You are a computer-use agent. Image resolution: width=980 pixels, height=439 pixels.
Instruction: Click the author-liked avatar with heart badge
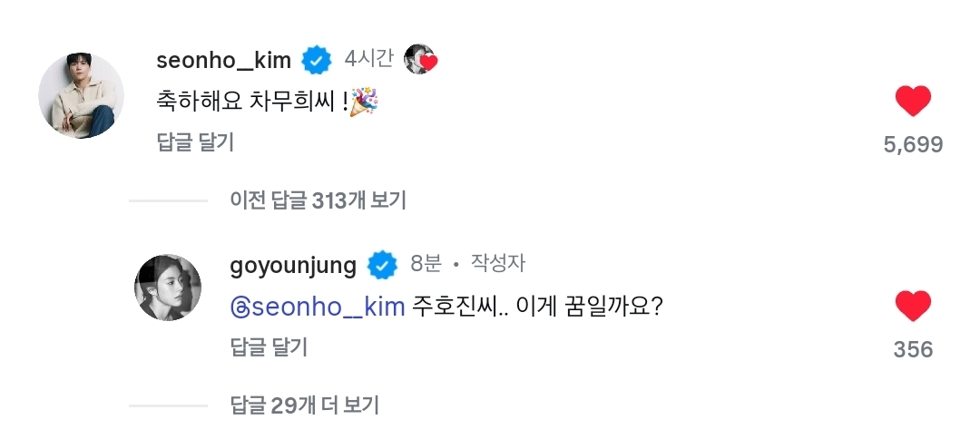point(421,60)
